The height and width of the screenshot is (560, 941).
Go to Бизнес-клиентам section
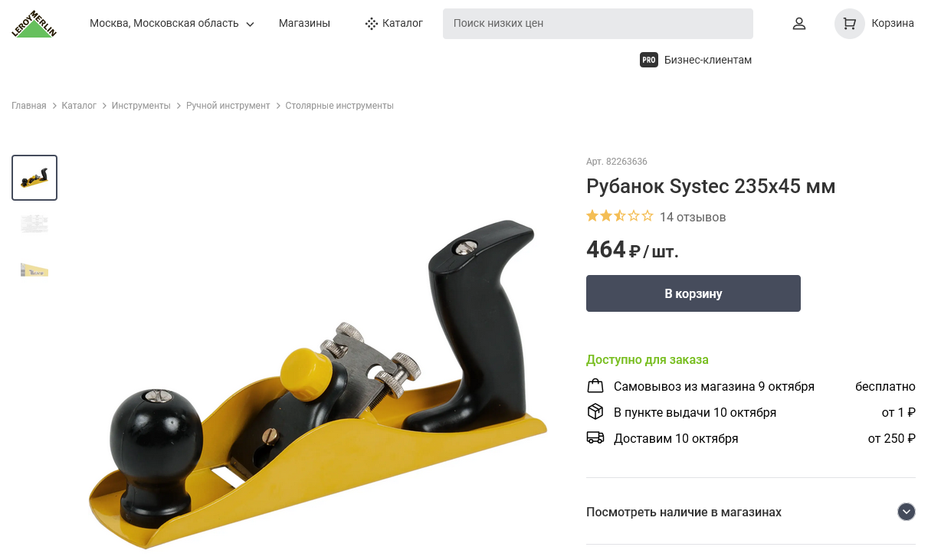(708, 60)
